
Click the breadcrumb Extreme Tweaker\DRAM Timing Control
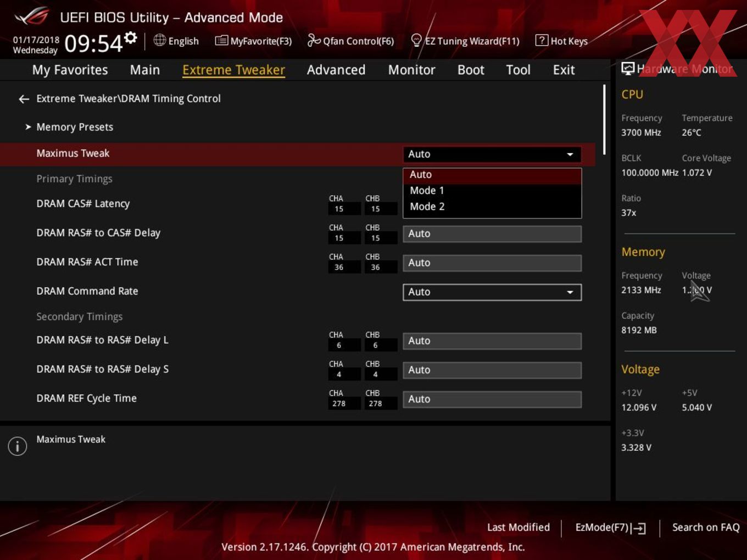pos(129,98)
